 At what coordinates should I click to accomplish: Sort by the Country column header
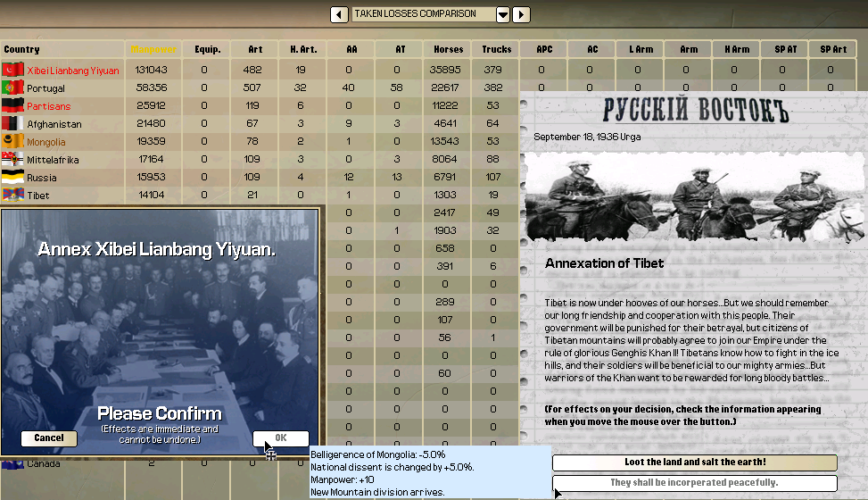click(x=62, y=49)
